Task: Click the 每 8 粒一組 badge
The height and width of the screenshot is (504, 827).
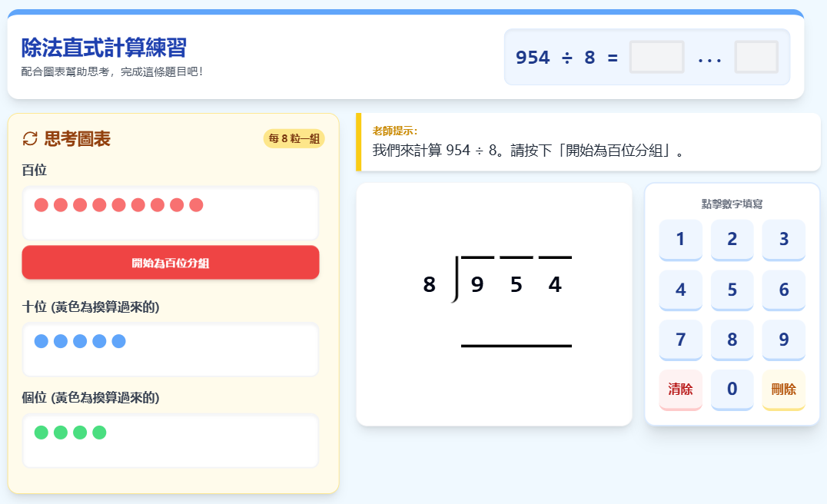Action: (x=294, y=138)
